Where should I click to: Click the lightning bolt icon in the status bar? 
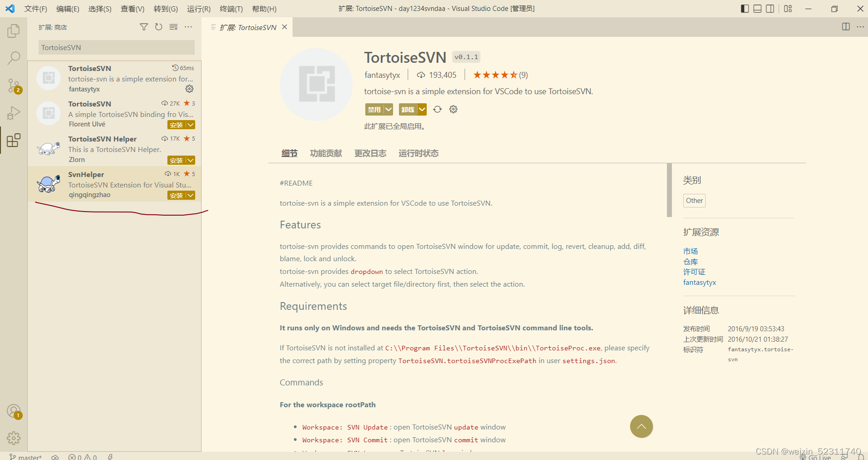110,457
